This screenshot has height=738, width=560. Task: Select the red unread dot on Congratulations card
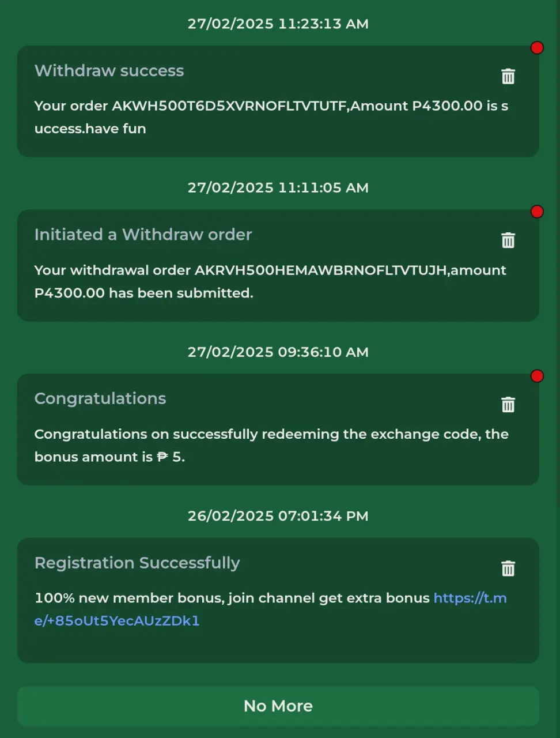tap(537, 376)
